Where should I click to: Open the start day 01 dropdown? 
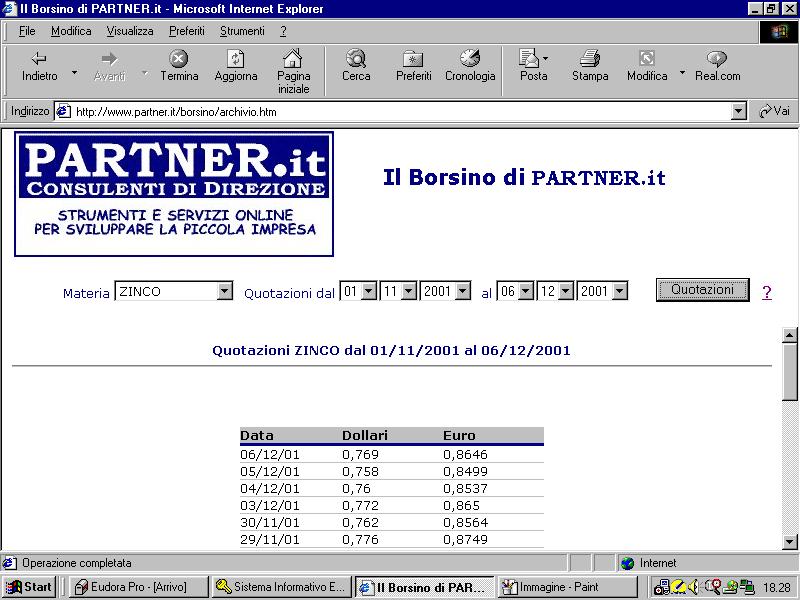pyautogui.click(x=359, y=291)
